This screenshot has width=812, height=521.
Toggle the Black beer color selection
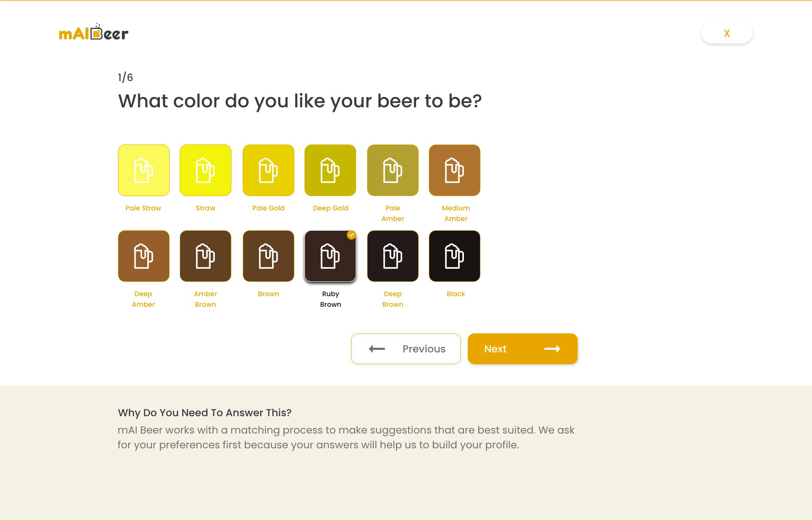pos(455,256)
